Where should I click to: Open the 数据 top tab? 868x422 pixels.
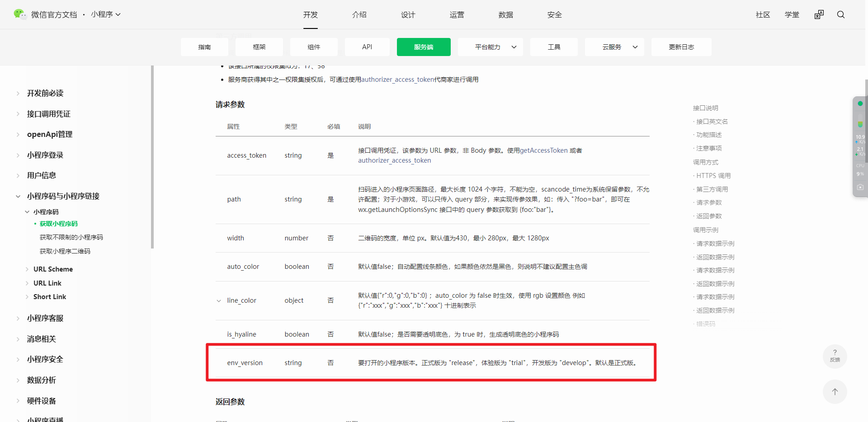(506, 15)
